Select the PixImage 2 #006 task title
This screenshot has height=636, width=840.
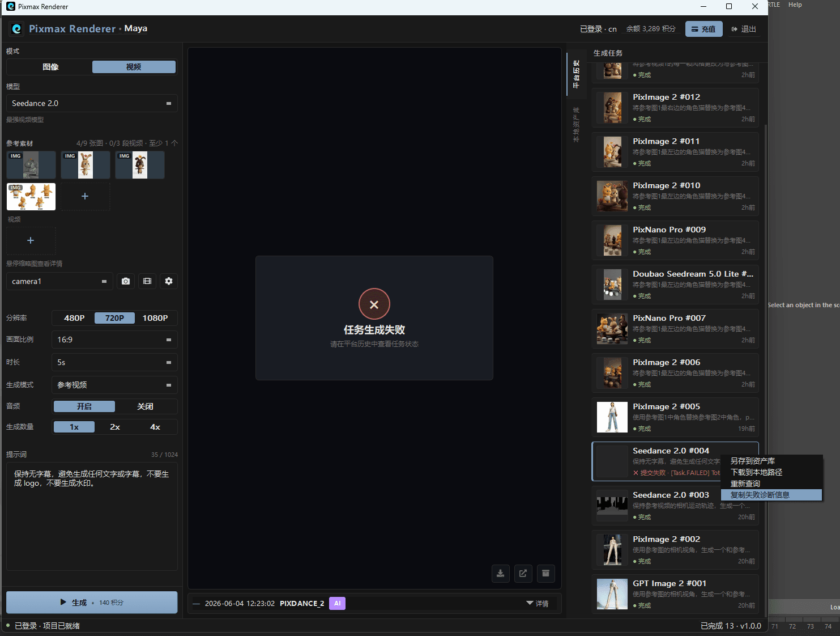[x=666, y=362]
